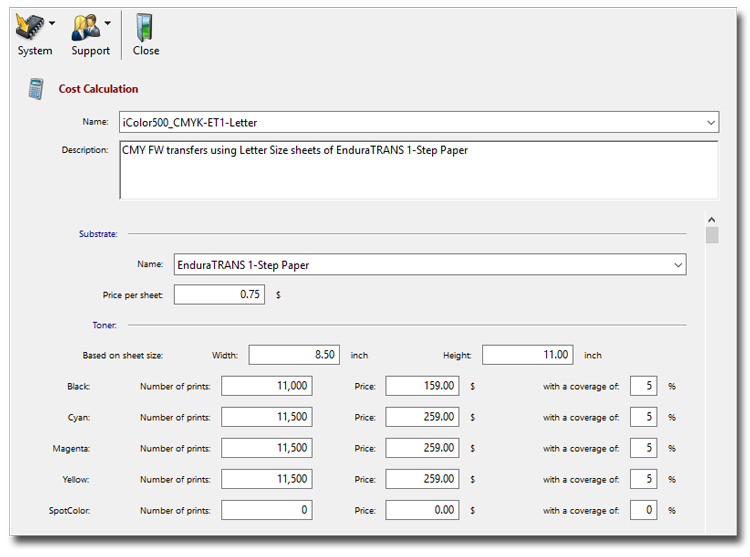Edit Black number of prints field
Image resolution: width=750 pixels, height=557 pixels.
(266, 385)
